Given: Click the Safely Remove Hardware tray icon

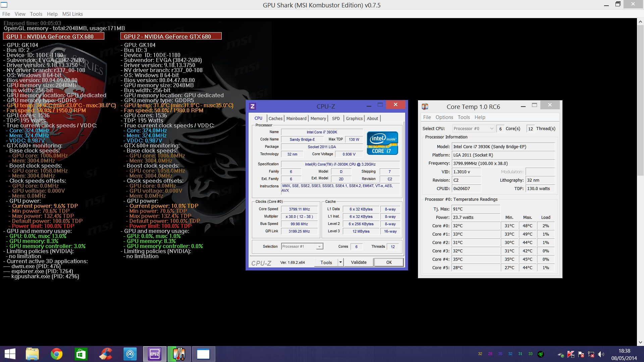Looking at the screenshot, I should tap(560, 354).
